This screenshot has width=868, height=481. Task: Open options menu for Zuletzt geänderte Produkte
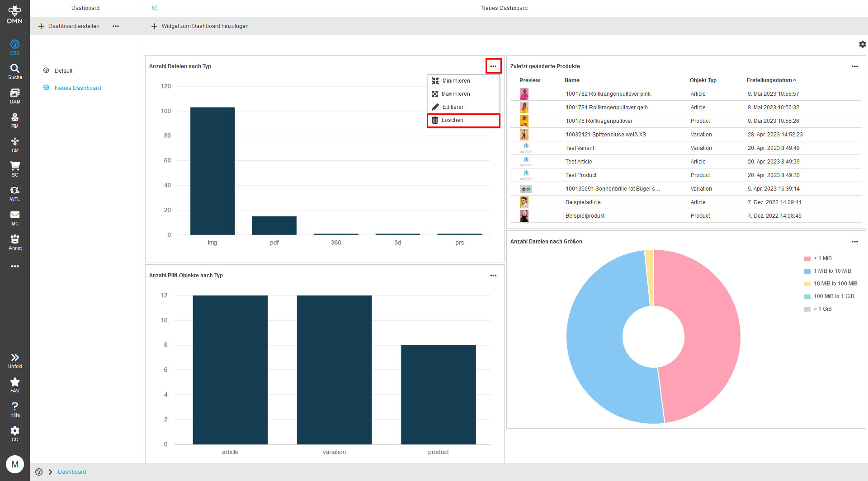pos(854,66)
